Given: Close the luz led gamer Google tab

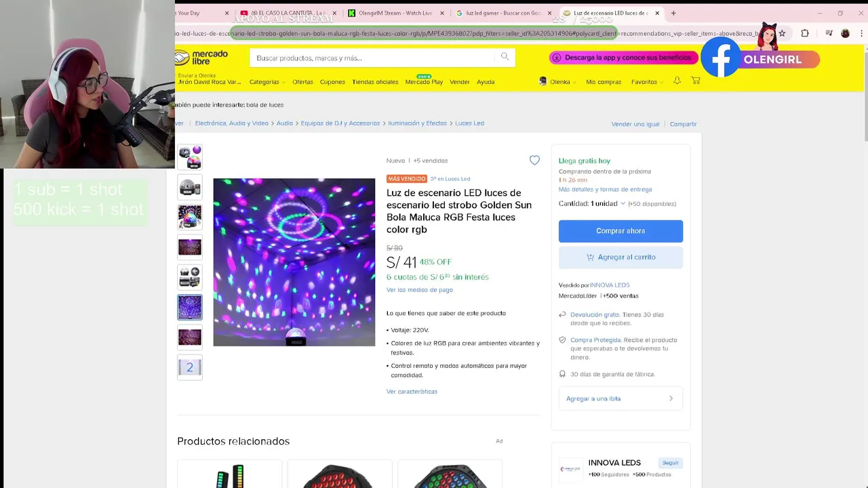Looking at the screenshot, I should [549, 13].
